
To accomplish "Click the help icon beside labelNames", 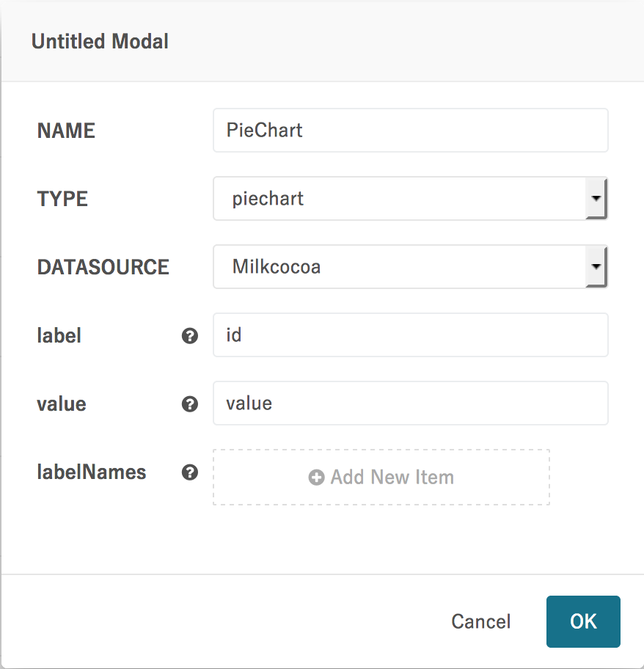I will 190,473.
